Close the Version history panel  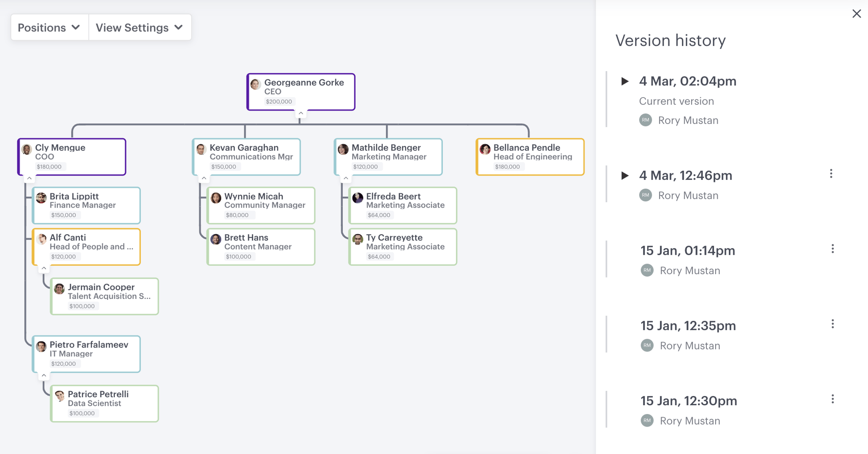coord(857,14)
